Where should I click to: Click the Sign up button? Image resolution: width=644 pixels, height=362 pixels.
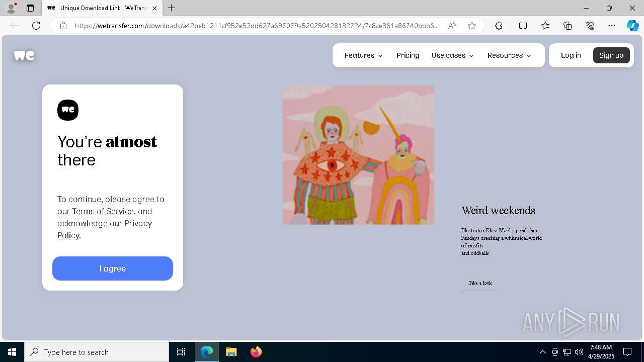click(611, 55)
